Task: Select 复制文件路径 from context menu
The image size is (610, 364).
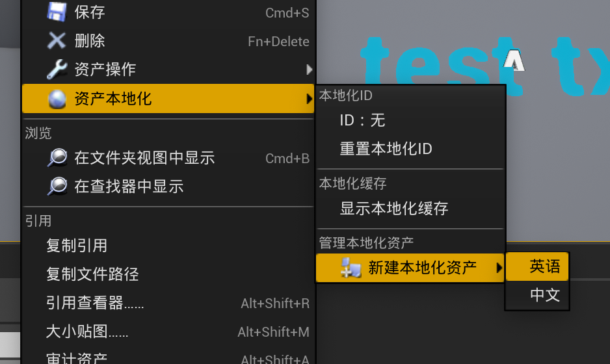Action: tap(92, 274)
